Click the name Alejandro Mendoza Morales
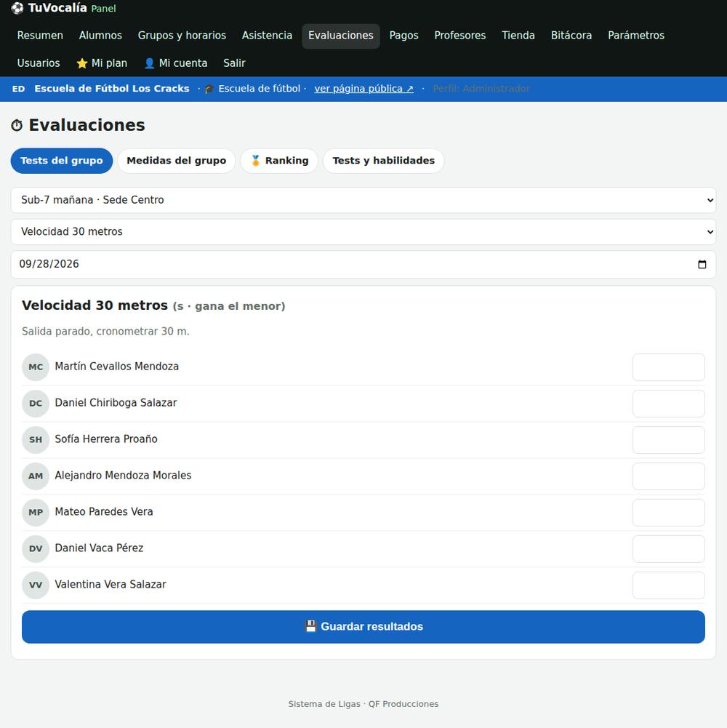This screenshot has height=728, width=727. point(123,476)
